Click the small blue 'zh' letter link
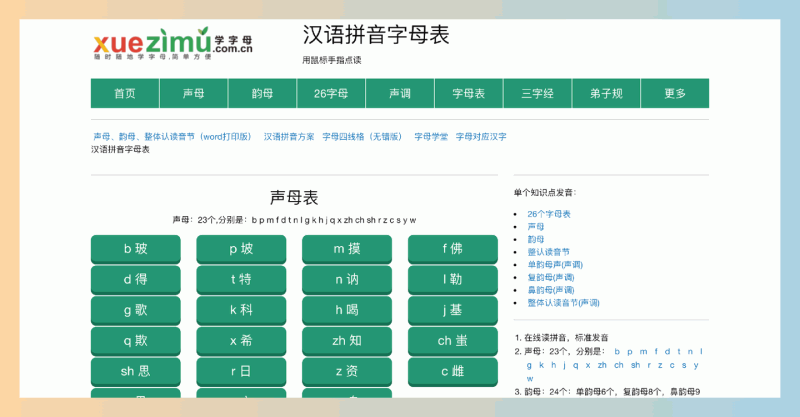 pyautogui.click(x=603, y=365)
